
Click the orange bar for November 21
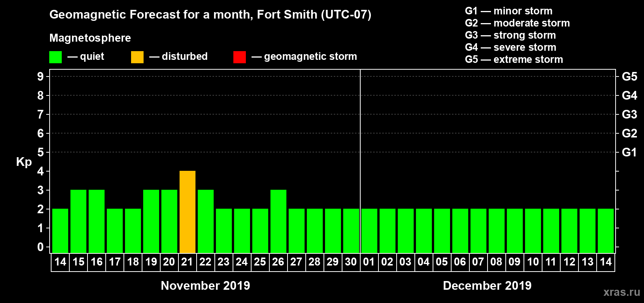click(x=188, y=212)
